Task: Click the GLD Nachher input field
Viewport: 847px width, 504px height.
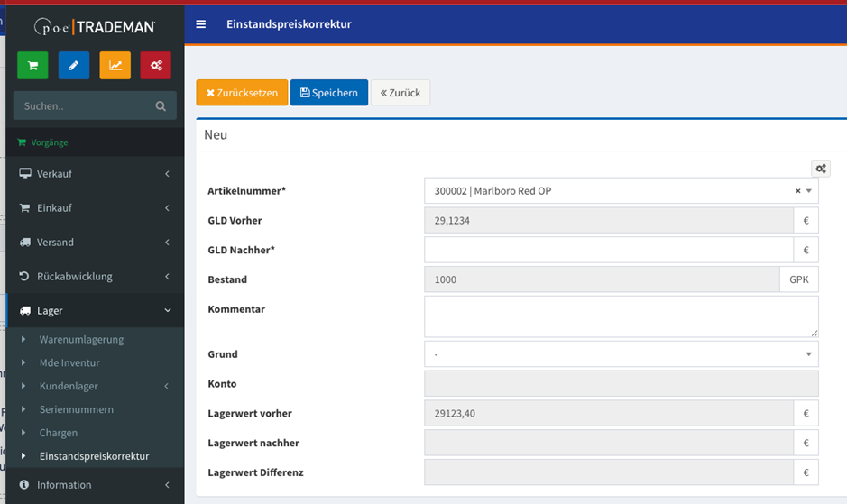Action: [x=609, y=250]
